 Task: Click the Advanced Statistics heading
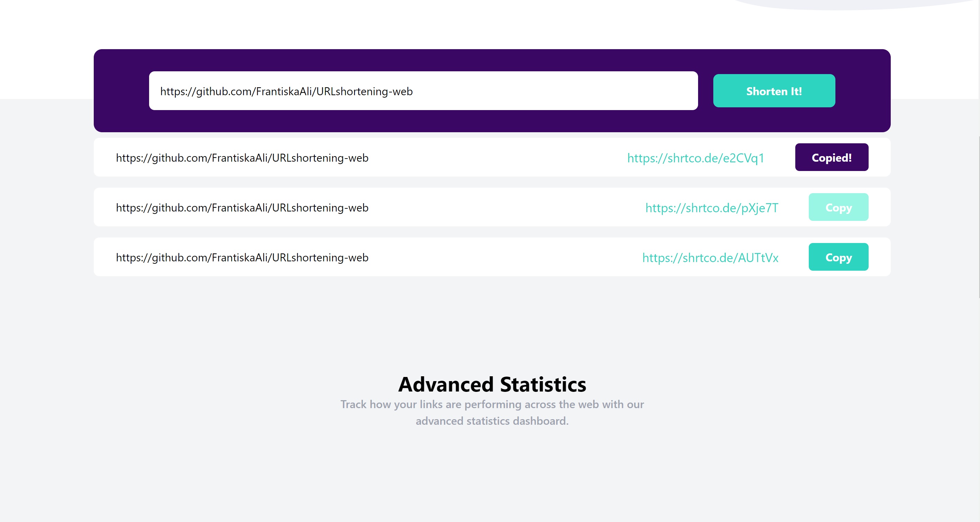(492, 384)
